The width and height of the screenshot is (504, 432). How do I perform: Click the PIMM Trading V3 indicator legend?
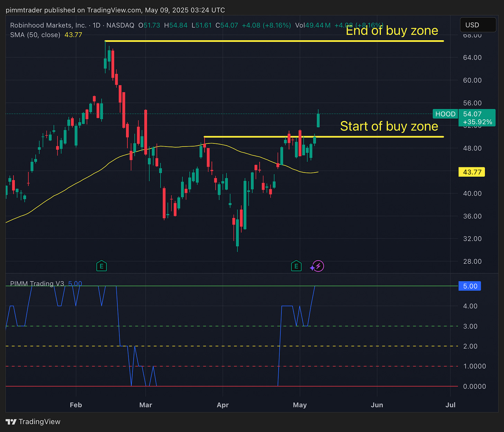click(x=37, y=283)
